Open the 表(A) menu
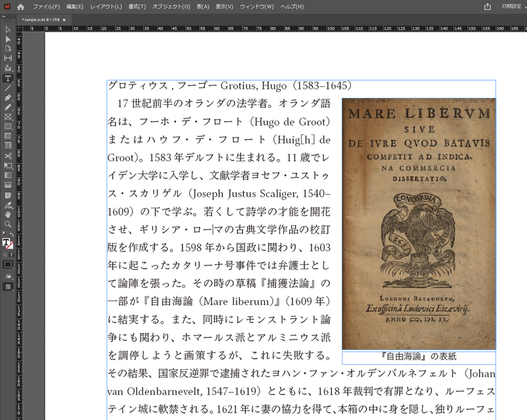Screen dimensions: 527x420 point(203,7)
